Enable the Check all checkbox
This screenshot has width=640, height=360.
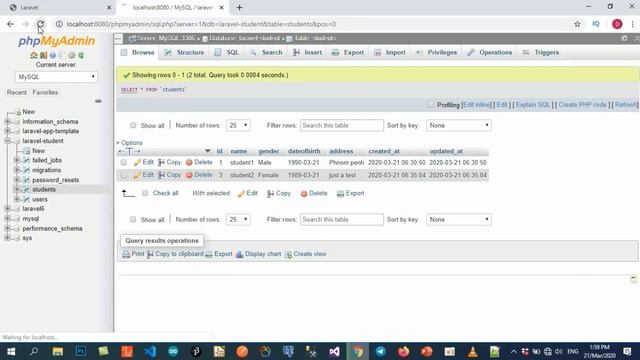pos(145,193)
